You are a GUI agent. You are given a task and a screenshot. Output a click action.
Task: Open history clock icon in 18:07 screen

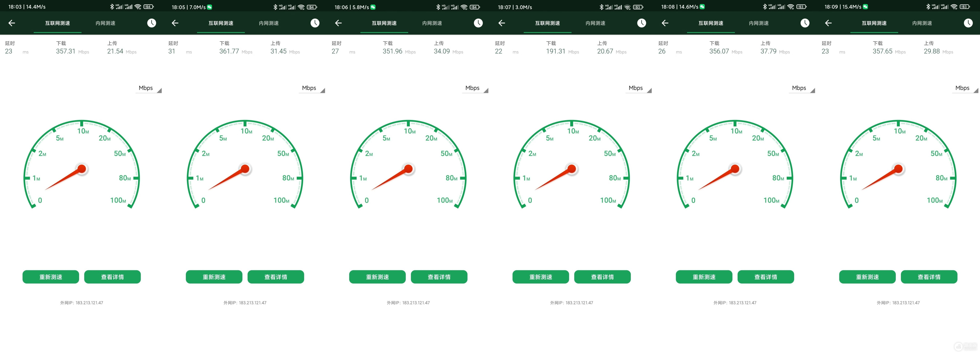pos(641,23)
